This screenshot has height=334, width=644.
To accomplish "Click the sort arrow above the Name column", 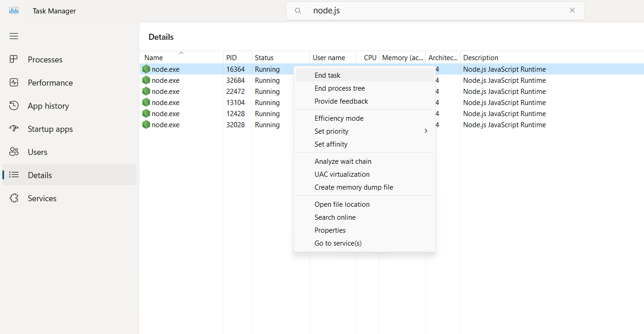I will [181, 53].
